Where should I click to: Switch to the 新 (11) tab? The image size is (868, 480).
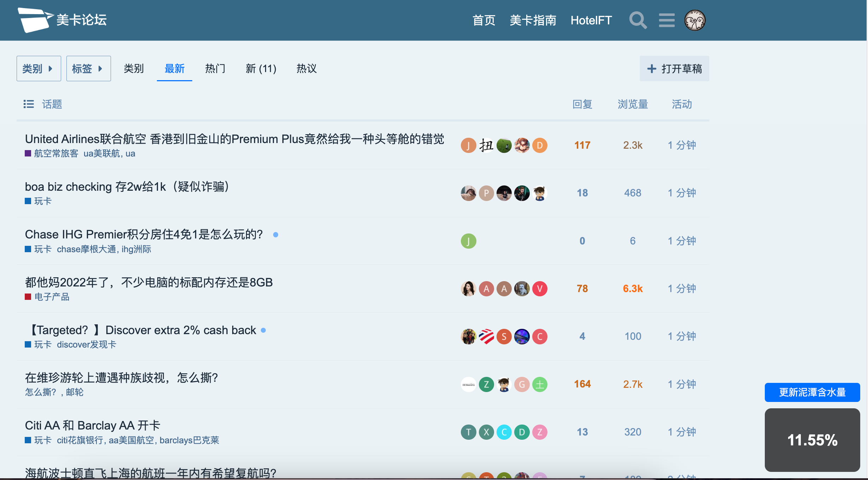[261, 69]
